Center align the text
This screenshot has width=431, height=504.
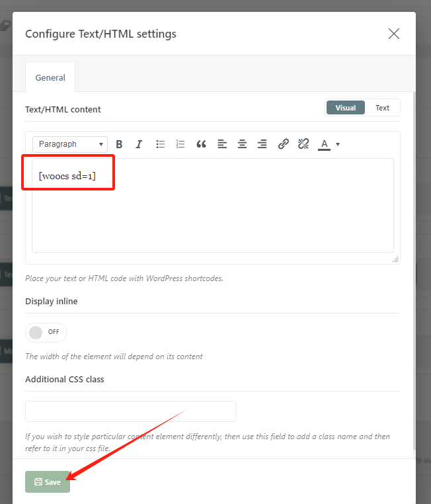[242, 144]
